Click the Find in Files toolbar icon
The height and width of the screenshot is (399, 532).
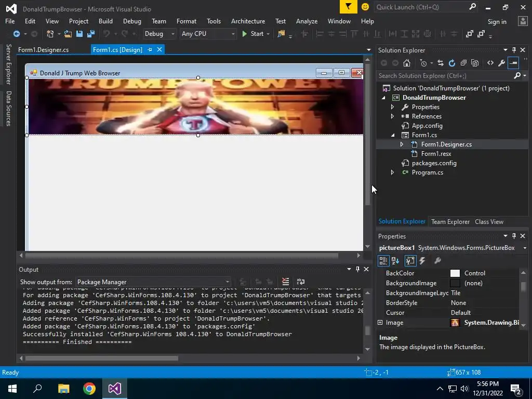(281, 34)
